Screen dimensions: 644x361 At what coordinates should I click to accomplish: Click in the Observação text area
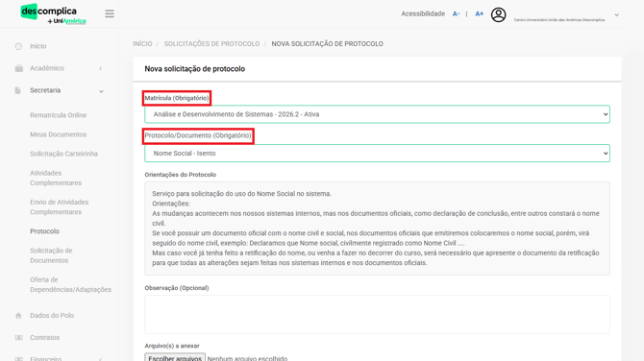point(377,315)
